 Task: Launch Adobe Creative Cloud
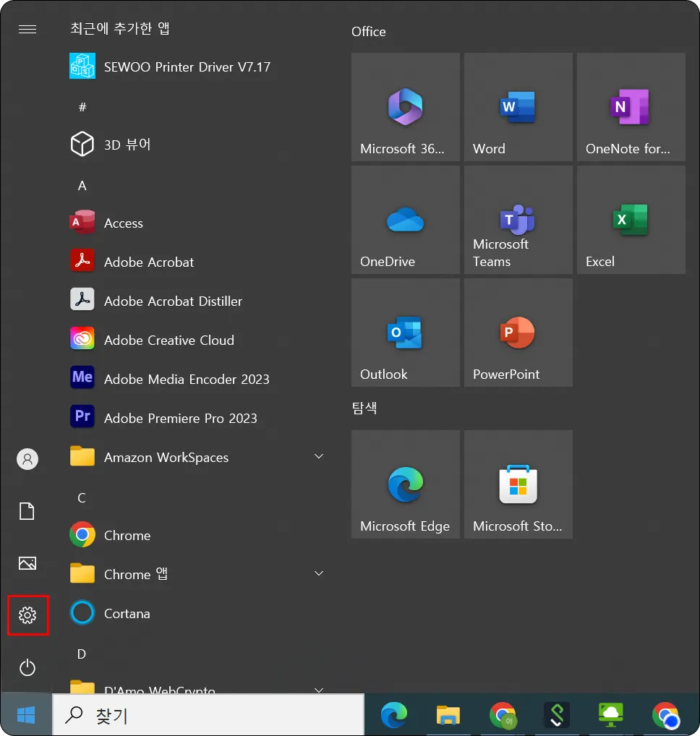[x=197, y=339]
